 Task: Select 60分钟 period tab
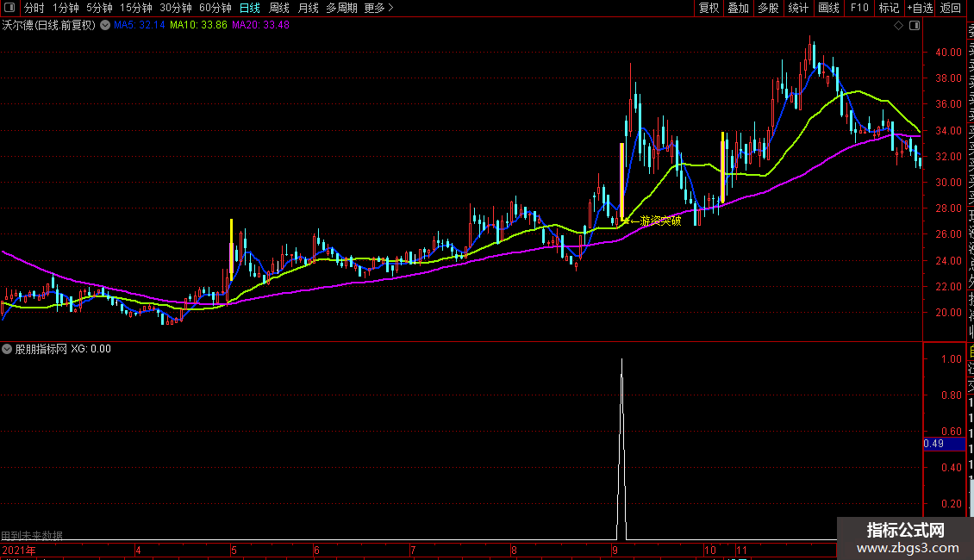tap(215, 8)
